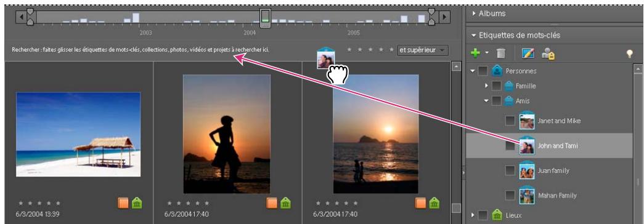Expand the Albums panel
The height and width of the screenshot is (224, 644).
pos(474,14)
